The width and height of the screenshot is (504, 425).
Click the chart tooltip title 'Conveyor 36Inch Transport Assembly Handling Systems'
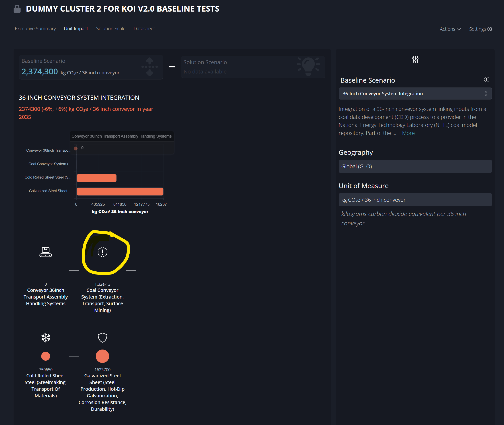121,136
